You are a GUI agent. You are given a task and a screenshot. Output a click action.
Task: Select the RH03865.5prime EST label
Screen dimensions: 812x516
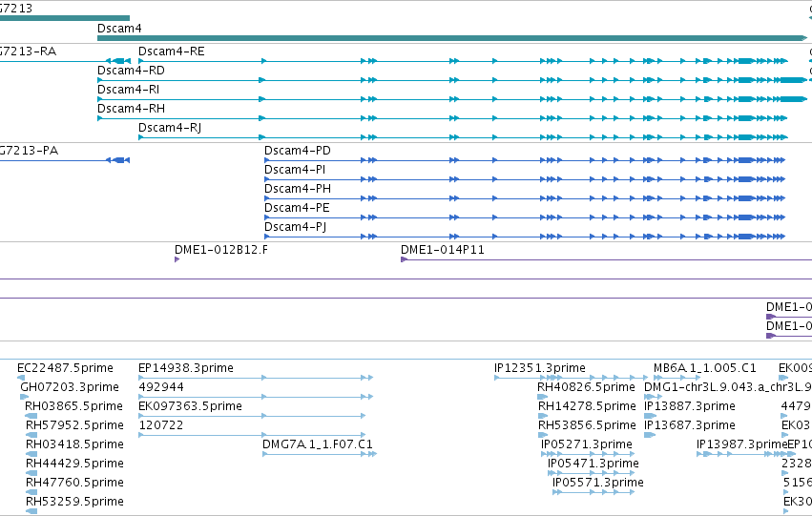tap(74, 406)
